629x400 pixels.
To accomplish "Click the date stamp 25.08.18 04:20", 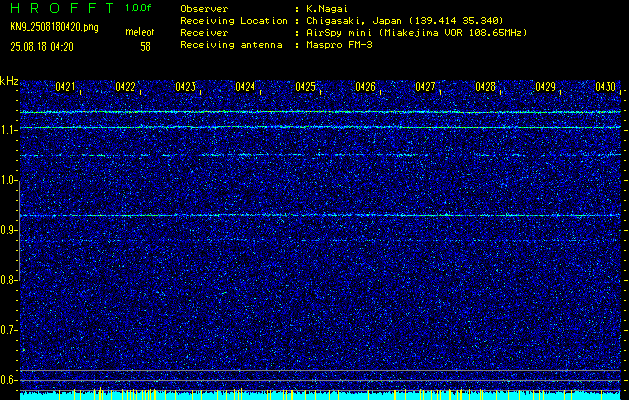I will pos(42,47).
